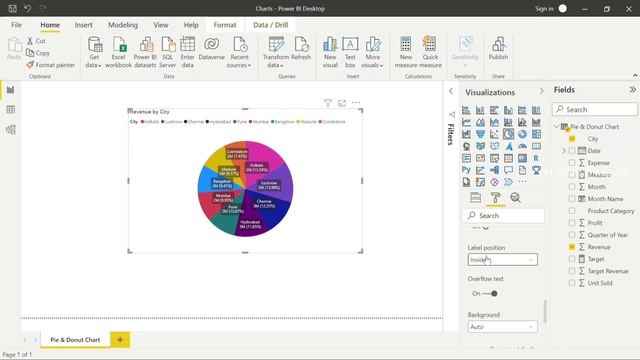Open the Label position dropdown
Image resolution: width=640 pixels, height=360 pixels.
pos(502,260)
